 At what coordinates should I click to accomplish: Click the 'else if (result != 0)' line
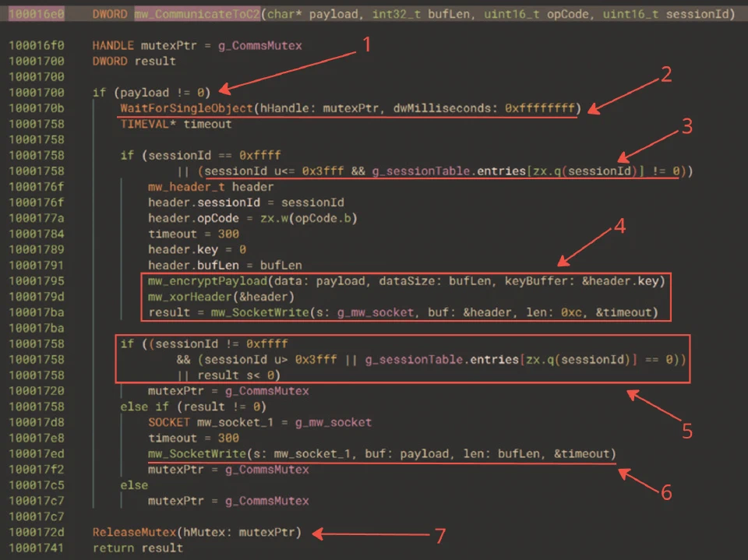click(x=192, y=407)
